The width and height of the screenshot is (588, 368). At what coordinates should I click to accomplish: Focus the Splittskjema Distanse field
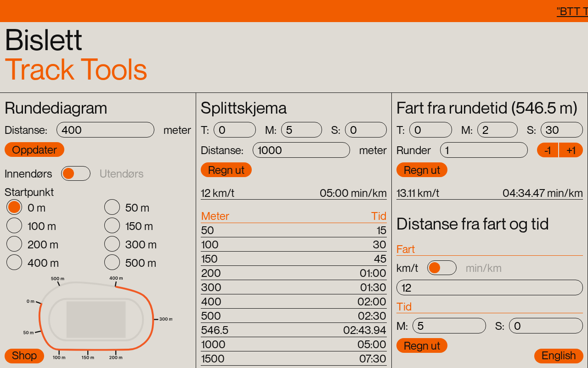click(x=301, y=150)
